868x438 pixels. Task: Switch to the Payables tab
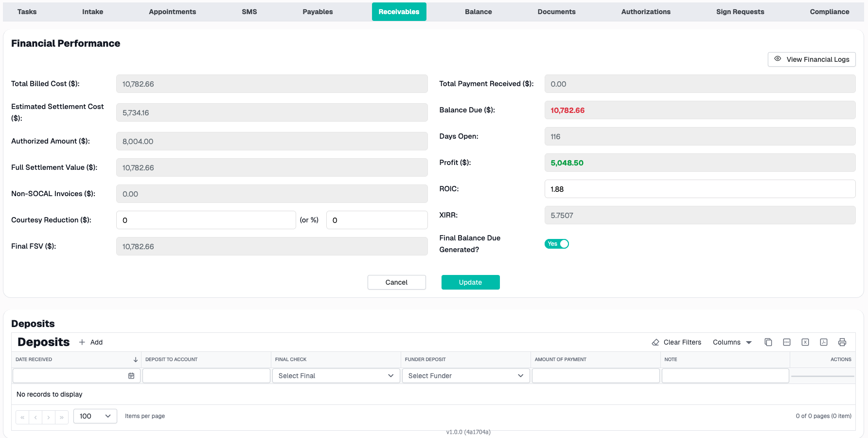pos(317,11)
